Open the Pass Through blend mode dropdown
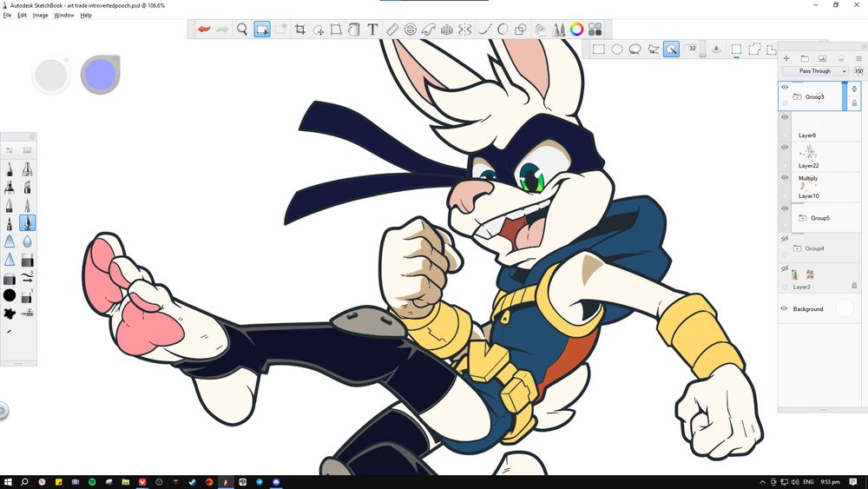This screenshot has width=868, height=489. coord(815,71)
